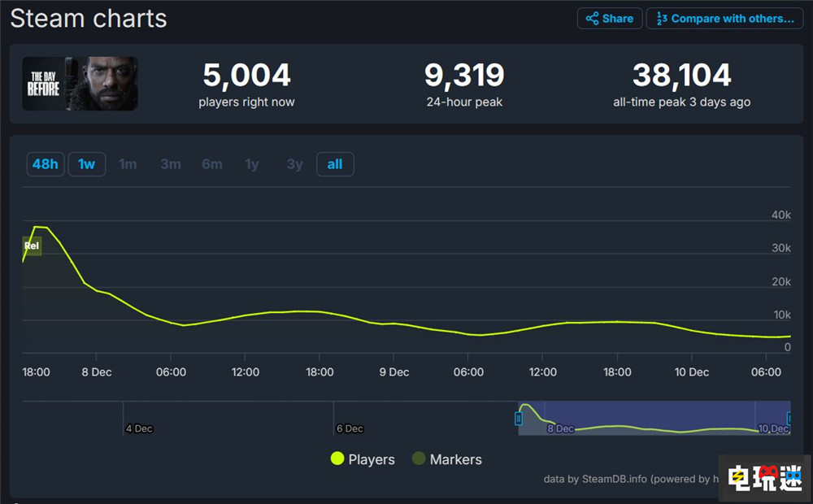Viewport: 813px width, 504px height.
Task: Choose the 1y time range
Action: pos(252,164)
